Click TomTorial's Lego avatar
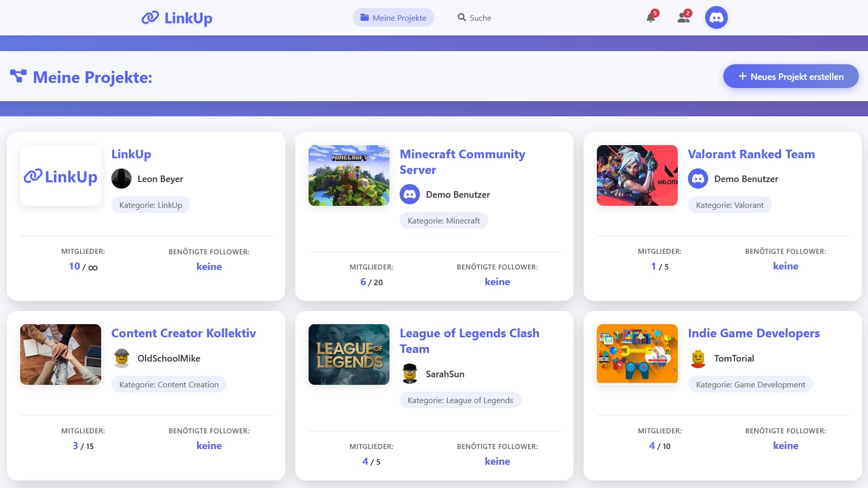The height and width of the screenshot is (488, 868). coord(698,358)
